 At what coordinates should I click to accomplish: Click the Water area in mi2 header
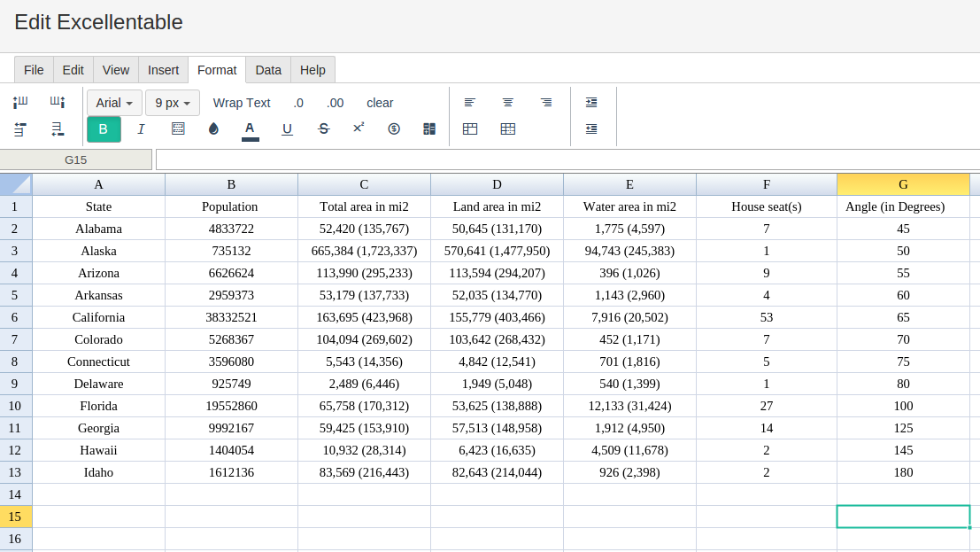coord(629,206)
